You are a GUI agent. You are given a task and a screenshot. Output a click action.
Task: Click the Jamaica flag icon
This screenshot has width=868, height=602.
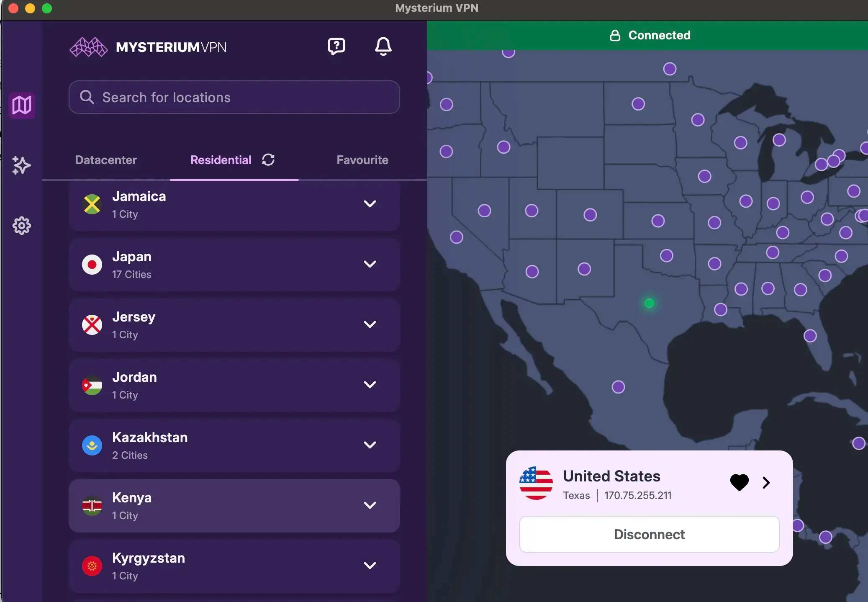pyautogui.click(x=92, y=204)
